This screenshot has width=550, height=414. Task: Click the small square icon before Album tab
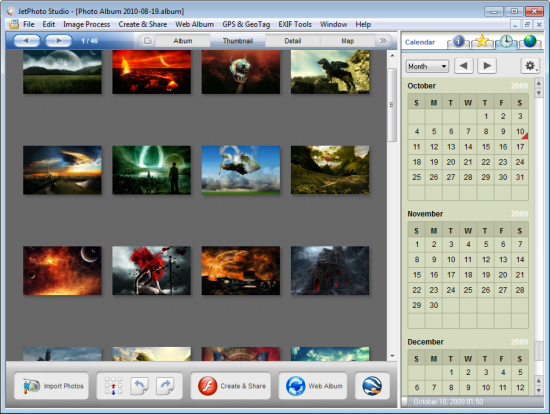click(148, 41)
